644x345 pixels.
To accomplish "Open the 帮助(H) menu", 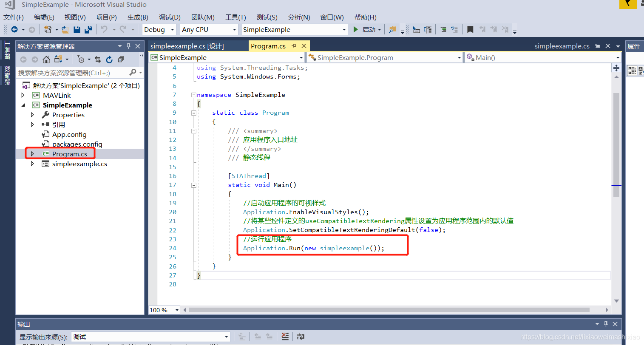I will (x=366, y=17).
